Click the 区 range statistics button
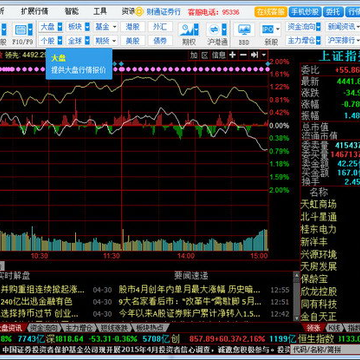Viewport: 360px width, 360px height. 205,55
